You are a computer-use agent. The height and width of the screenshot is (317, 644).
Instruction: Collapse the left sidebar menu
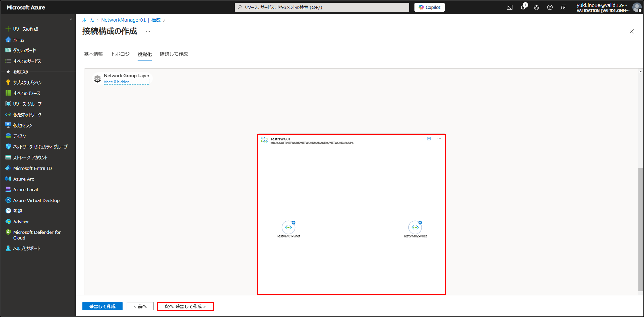[71, 19]
